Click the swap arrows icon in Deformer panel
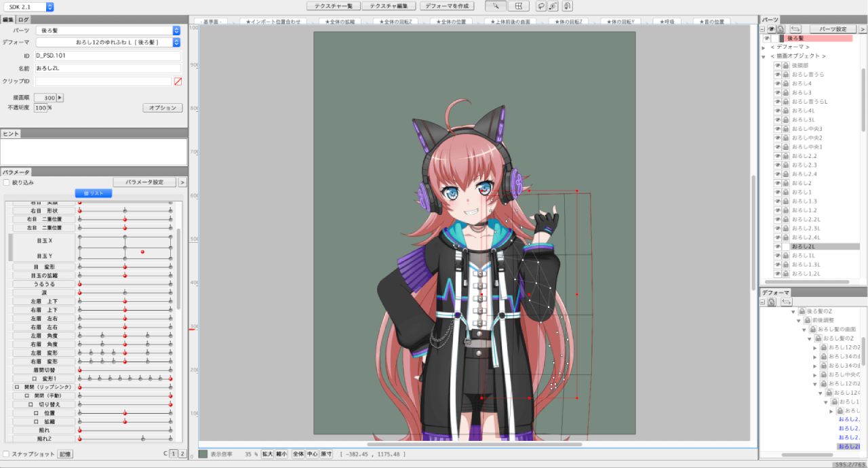Image resolution: width=868 pixels, height=468 pixels. (786, 302)
